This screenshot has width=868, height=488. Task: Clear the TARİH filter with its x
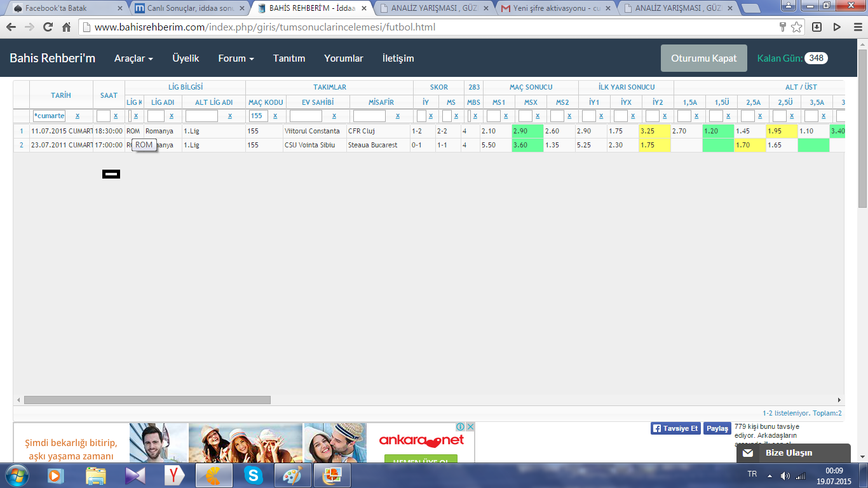click(x=78, y=116)
